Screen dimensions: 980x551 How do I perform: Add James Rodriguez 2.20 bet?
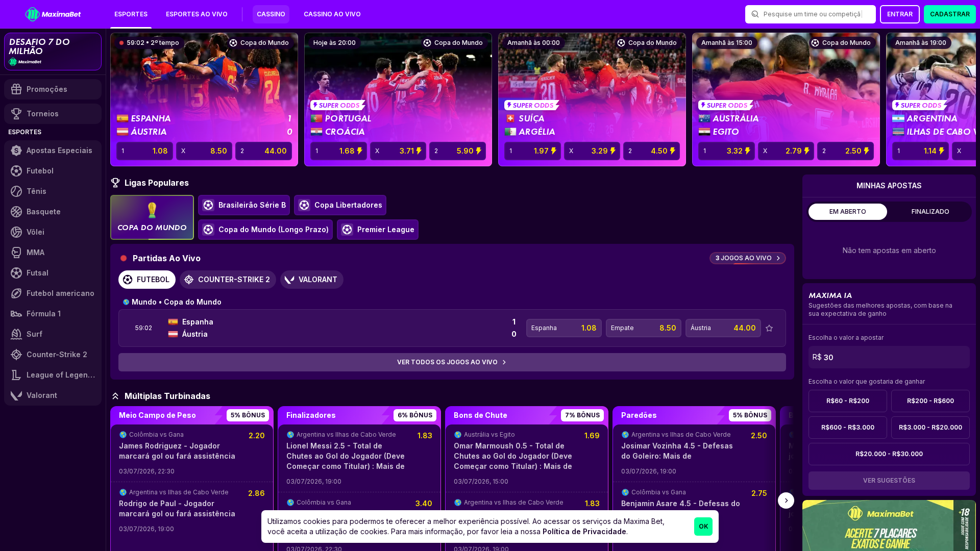pyautogui.click(x=192, y=453)
